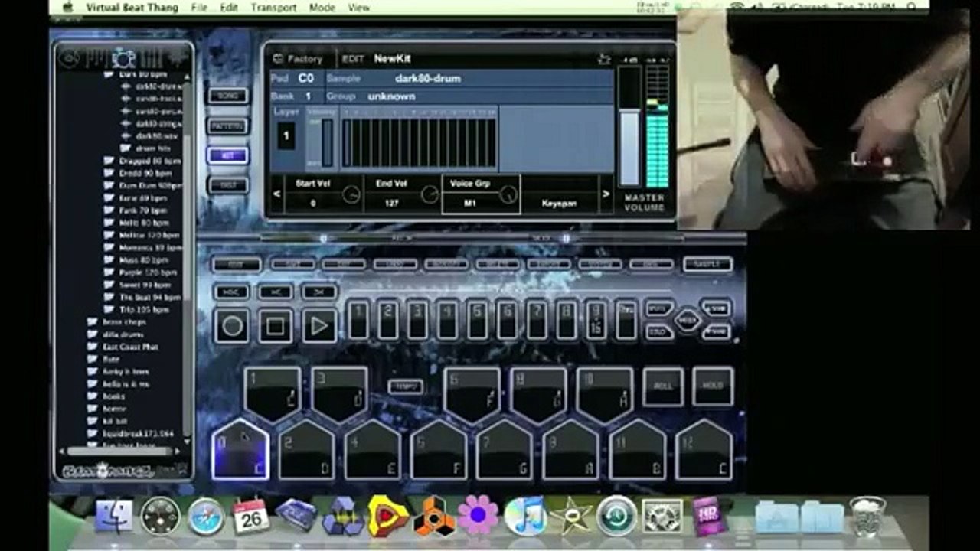
Task: Open the View menu
Action: pos(358,8)
